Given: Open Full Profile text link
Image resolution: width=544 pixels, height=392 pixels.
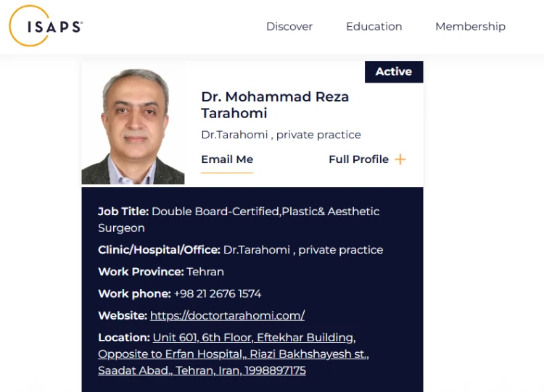Looking at the screenshot, I should tap(358, 159).
